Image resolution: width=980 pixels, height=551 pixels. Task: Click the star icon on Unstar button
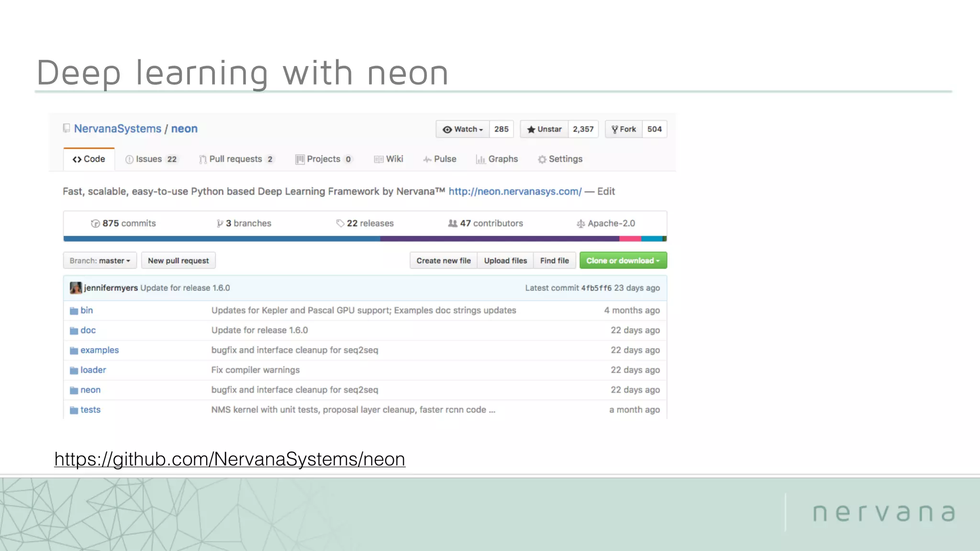[x=531, y=130]
